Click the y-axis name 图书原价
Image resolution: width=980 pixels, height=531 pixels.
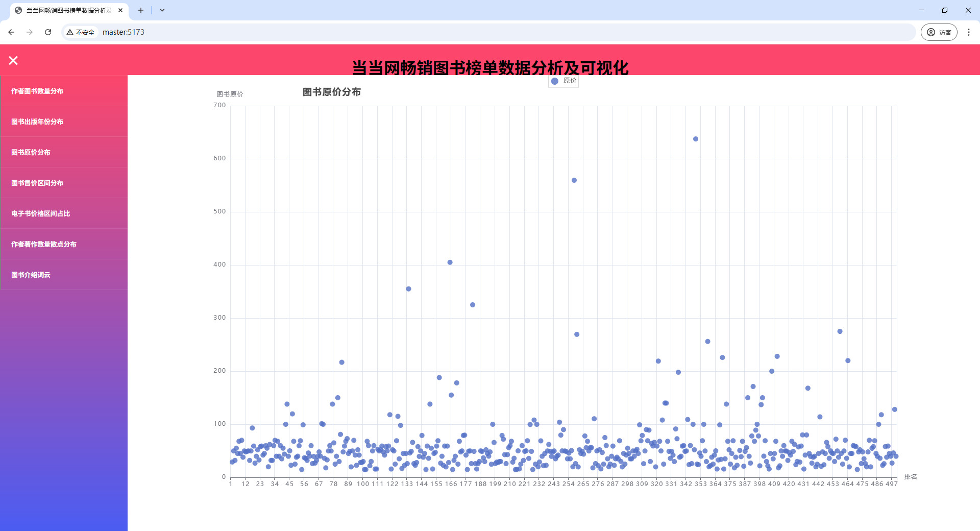pos(230,94)
